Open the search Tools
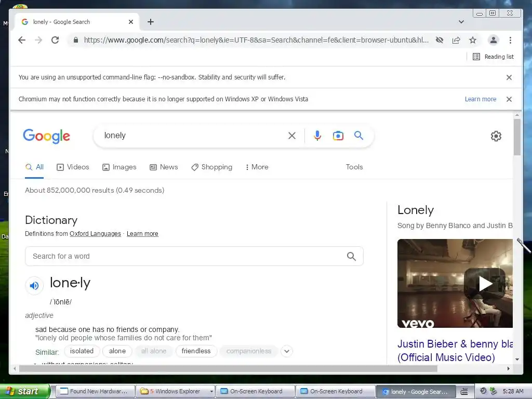 (354, 167)
